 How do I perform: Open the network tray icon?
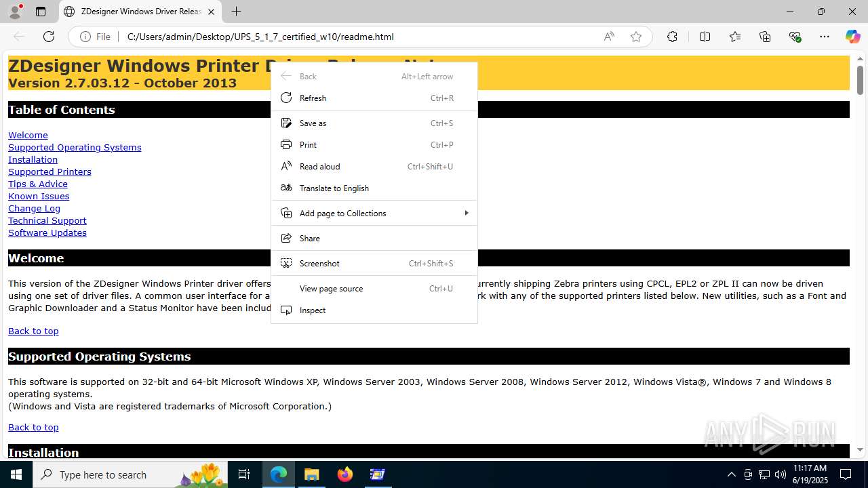pos(764,474)
